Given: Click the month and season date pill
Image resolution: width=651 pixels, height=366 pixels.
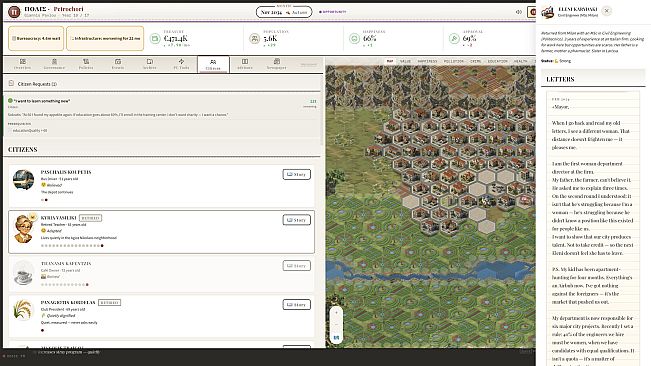Looking at the screenshot, I should point(284,12).
